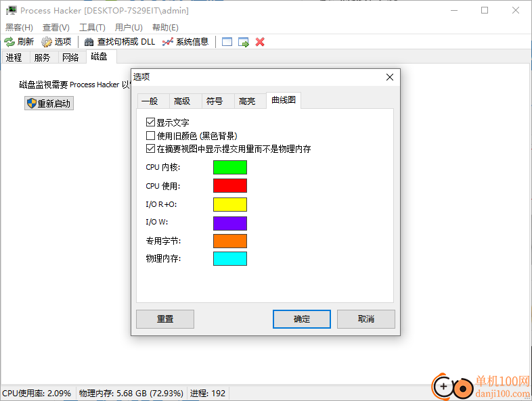The height and width of the screenshot is (401, 532).
Task: Pick the red CPU 使用 color swatch
Action: coord(230,186)
